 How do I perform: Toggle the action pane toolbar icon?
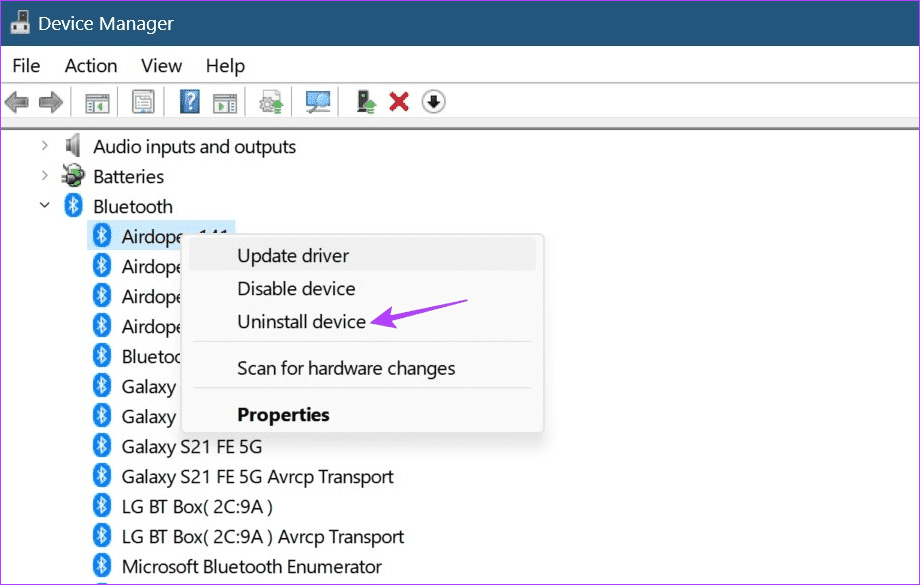[x=225, y=103]
